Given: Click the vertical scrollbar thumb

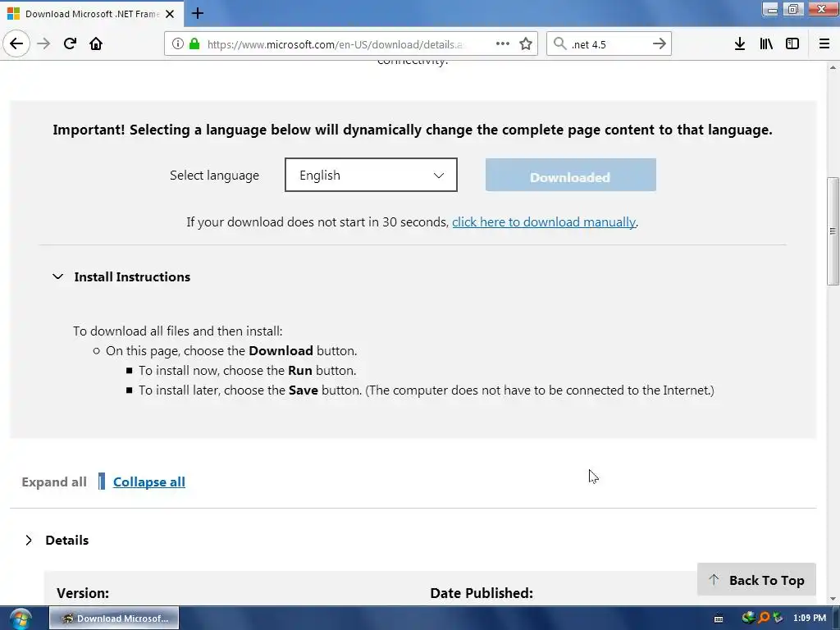Looking at the screenshot, I should 833,231.
